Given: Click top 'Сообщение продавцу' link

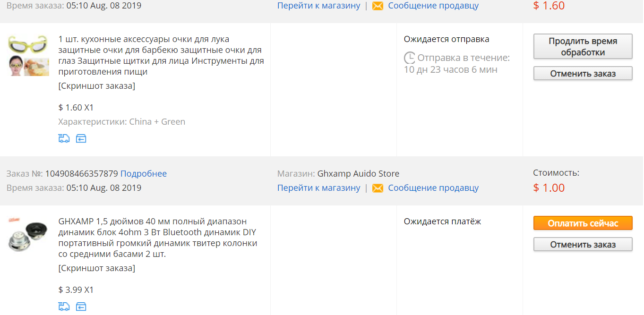Looking at the screenshot, I should tap(433, 6).
